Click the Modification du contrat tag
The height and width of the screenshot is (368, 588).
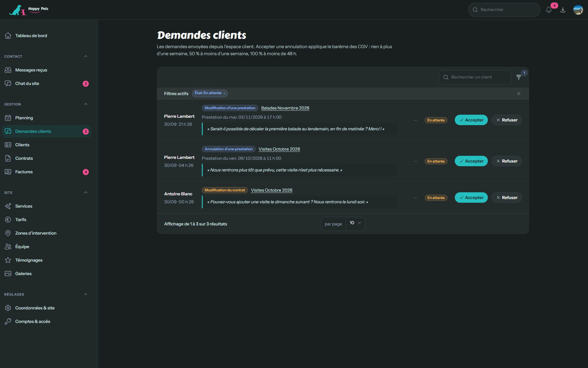click(x=225, y=190)
